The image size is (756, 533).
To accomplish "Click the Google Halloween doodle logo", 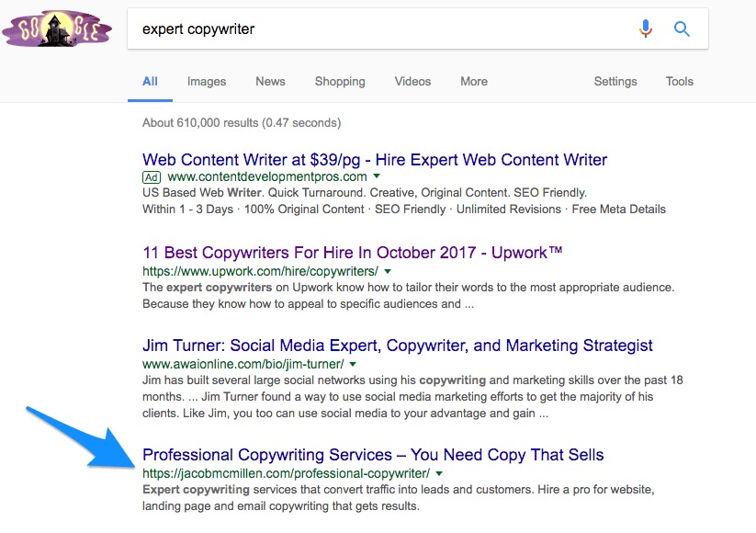I will [57, 28].
